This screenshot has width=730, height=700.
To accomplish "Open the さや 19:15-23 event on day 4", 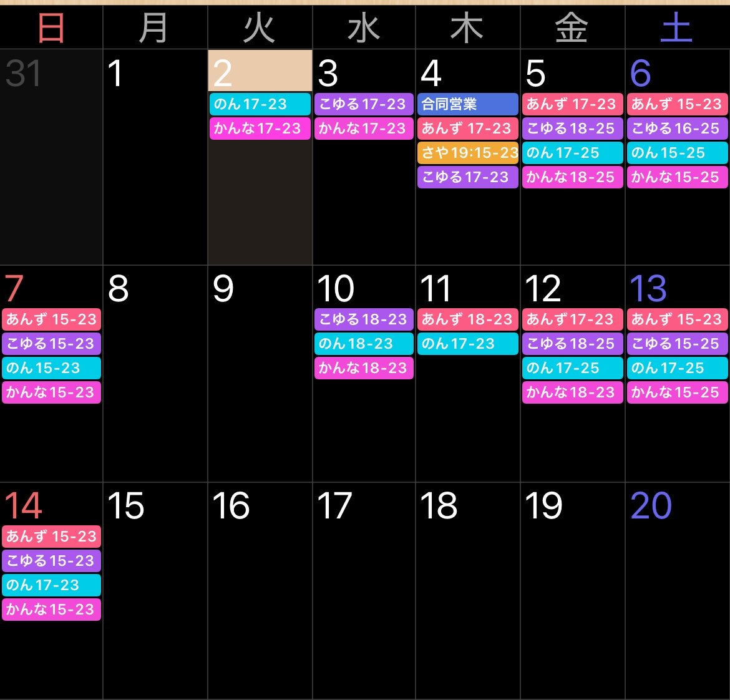I will click(468, 153).
